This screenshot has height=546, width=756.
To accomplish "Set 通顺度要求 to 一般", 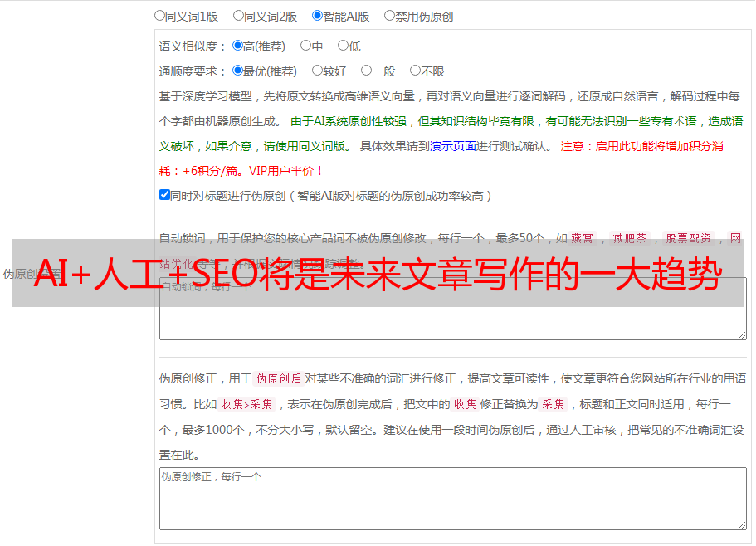I will [x=367, y=71].
